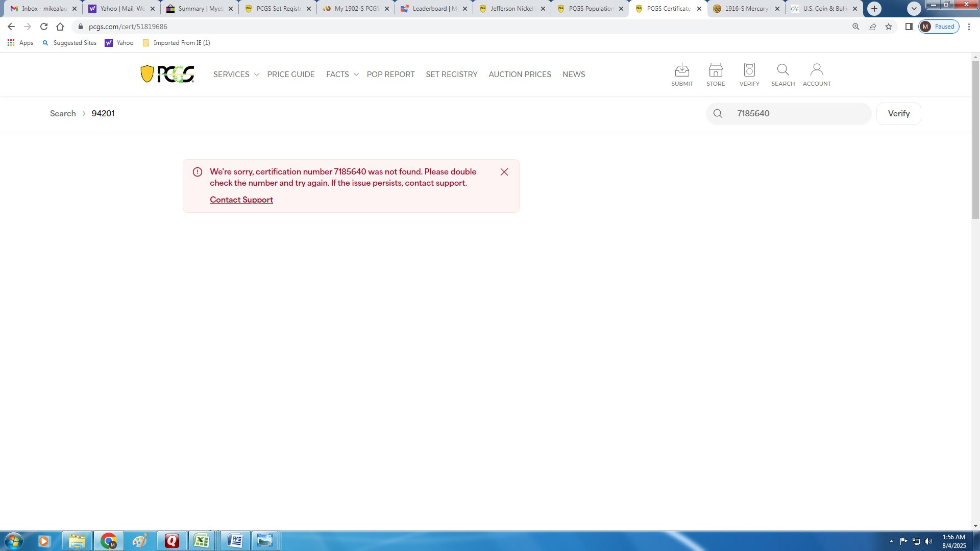Click magnifier icon in cert search field
The image size is (980, 551).
click(x=718, y=113)
